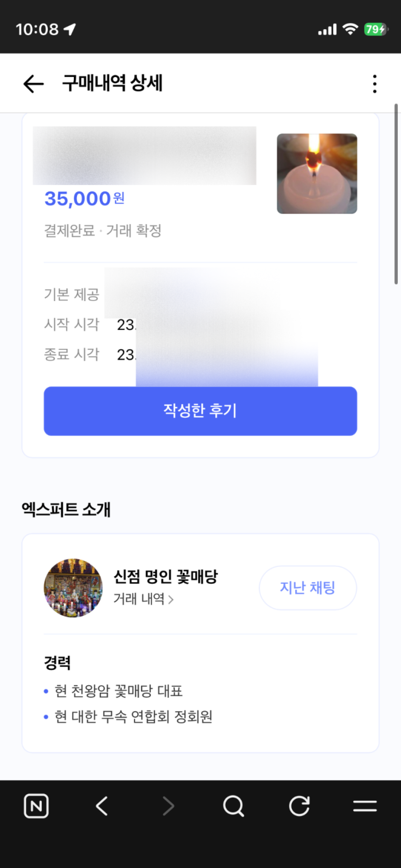Tap the battery indicator in status bar
Viewport: 401px width, 868px height.
375,29
